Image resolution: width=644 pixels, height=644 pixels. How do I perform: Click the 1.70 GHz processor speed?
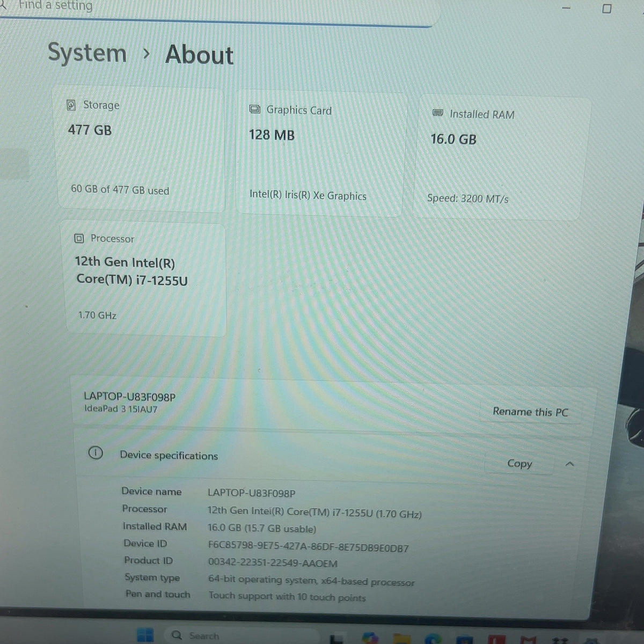click(x=97, y=315)
